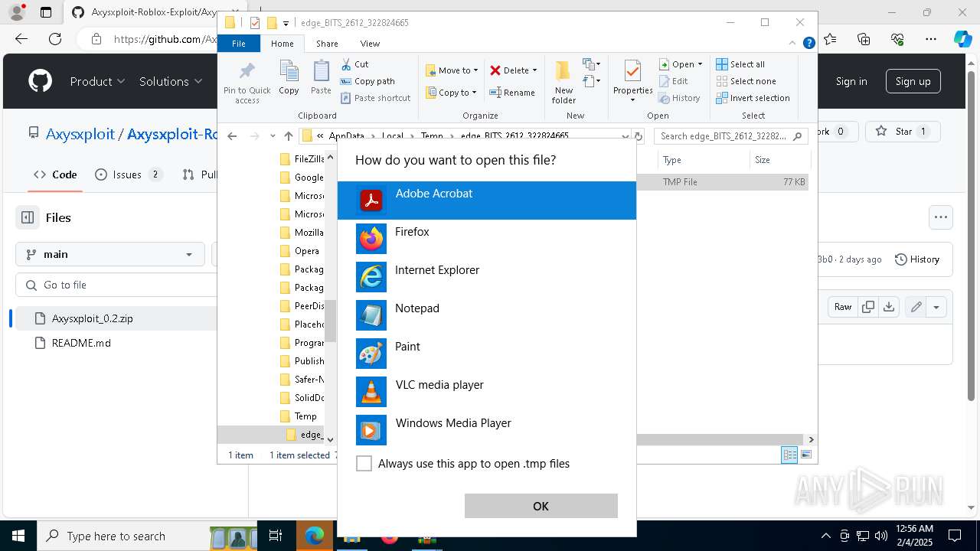Tick Always use this app checkbox

coord(364,464)
